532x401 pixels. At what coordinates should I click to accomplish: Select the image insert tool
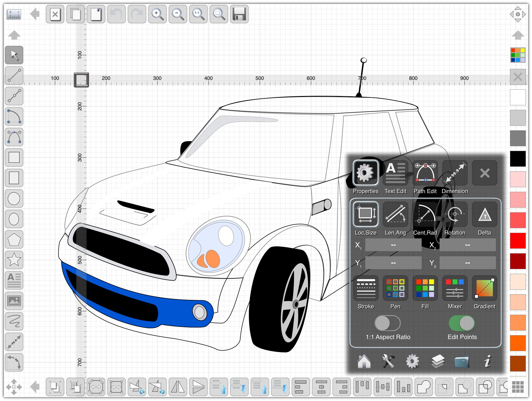14,301
